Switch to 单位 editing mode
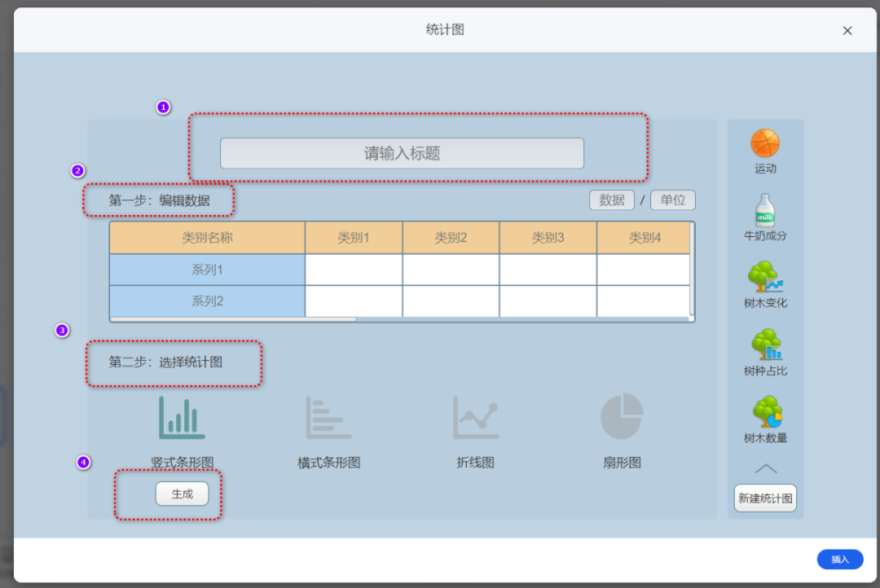Screen dimensions: 880x588 673,200
